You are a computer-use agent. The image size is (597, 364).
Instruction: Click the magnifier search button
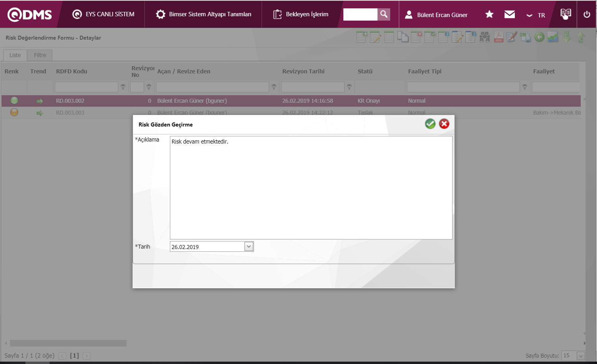tap(383, 14)
